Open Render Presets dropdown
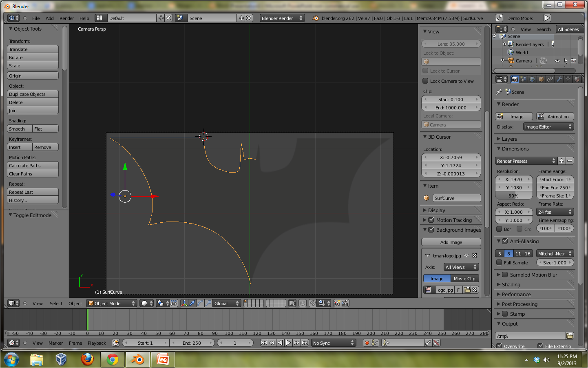588x368 pixels. point(526,161)
